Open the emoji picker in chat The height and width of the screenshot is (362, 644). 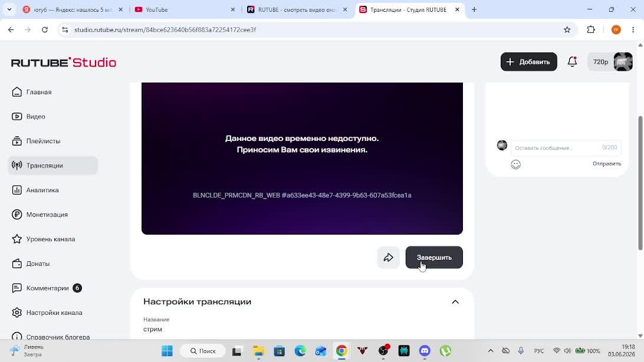coord(515,164)
